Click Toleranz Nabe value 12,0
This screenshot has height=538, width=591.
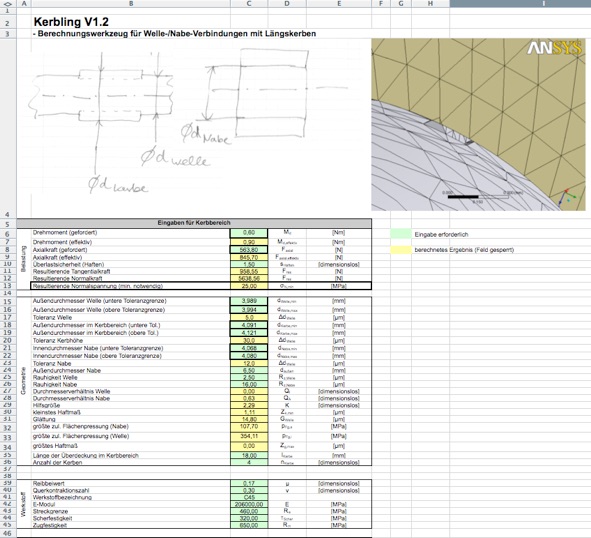click(249, 363)
